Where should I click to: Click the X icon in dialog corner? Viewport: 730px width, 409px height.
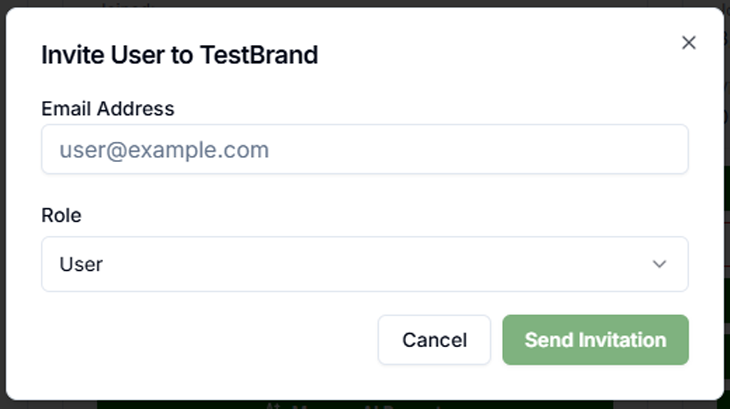[688, 43]
